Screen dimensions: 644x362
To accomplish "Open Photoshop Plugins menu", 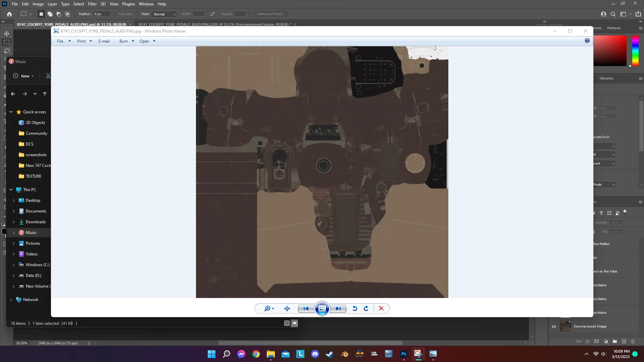I will [x=129, y=4].
